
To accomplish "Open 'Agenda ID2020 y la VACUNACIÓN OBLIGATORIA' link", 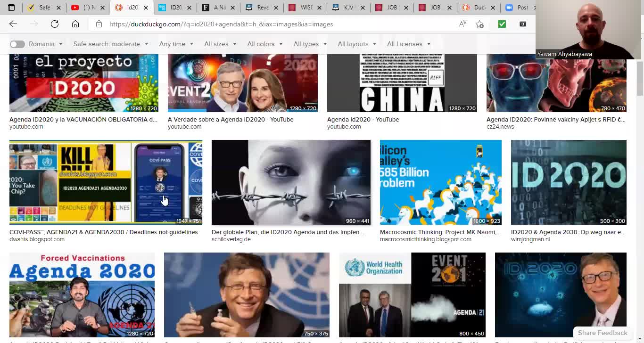I will tap(83, 120).
